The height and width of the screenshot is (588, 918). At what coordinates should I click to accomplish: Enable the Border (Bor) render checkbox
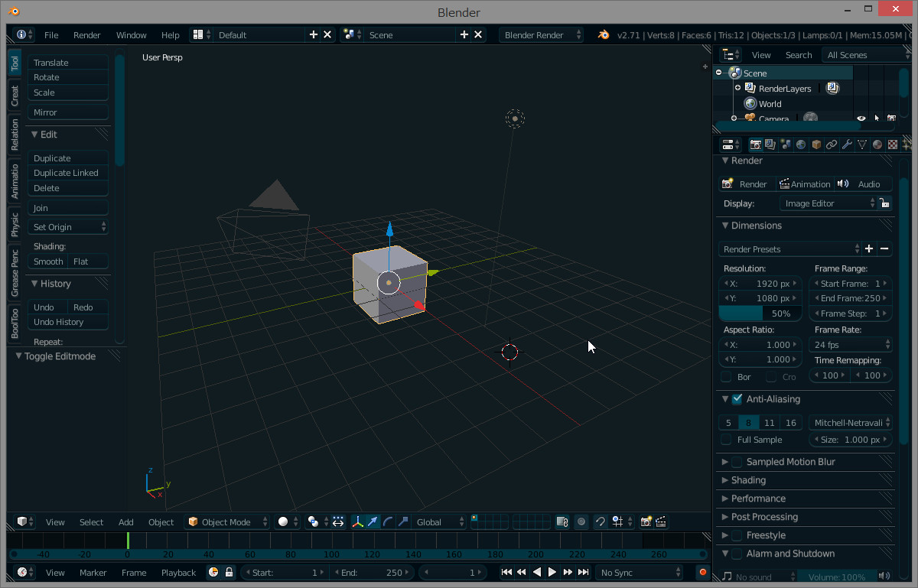coord(726,377)
